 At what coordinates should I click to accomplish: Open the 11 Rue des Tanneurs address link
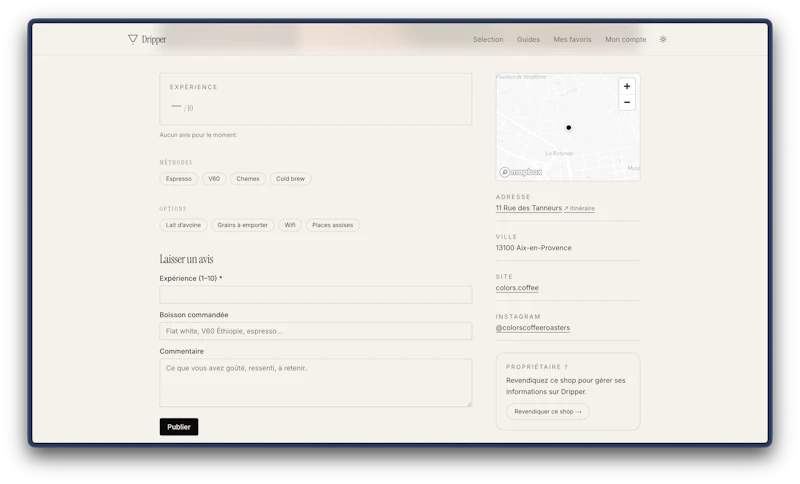pyautogui.click(x=529, y=208)
